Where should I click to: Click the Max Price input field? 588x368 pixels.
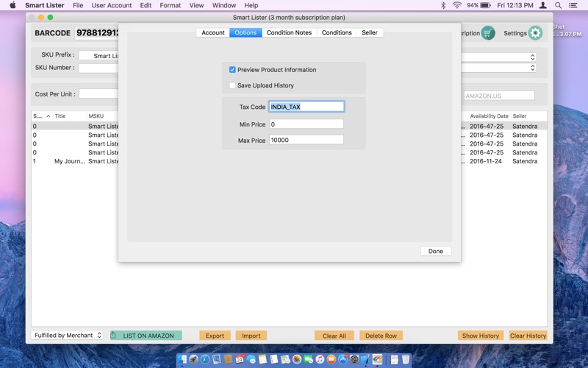306,140
